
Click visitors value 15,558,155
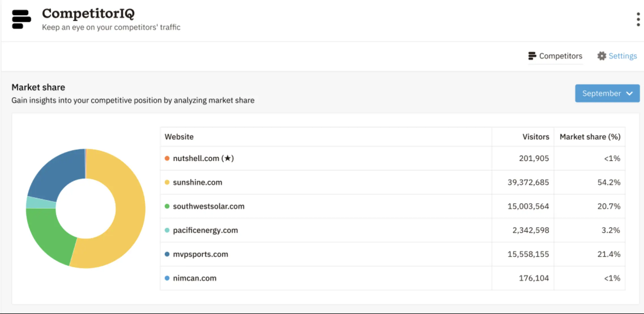click(x=528, y=254)
